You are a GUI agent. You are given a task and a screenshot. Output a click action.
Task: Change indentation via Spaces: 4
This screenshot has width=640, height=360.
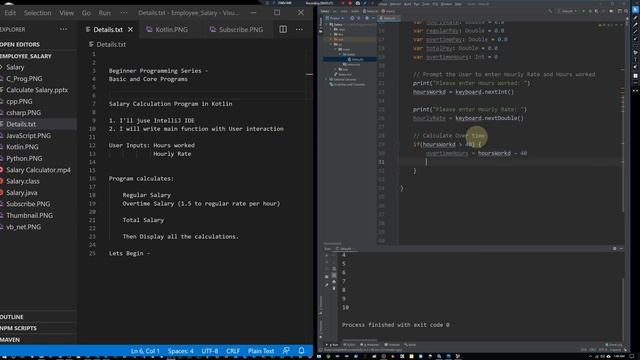(181, 351)
